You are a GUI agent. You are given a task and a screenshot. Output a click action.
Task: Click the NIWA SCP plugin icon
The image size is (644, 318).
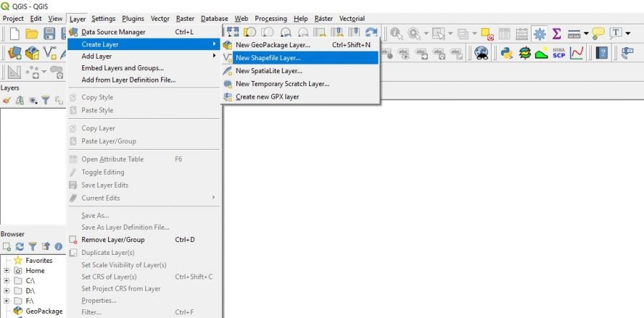[559, 52]
